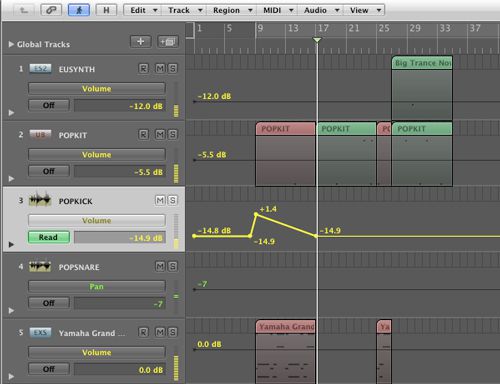The image size is (500, 384).
Task: Click the waveform icon on POPSNARE track
Action: 40,266
